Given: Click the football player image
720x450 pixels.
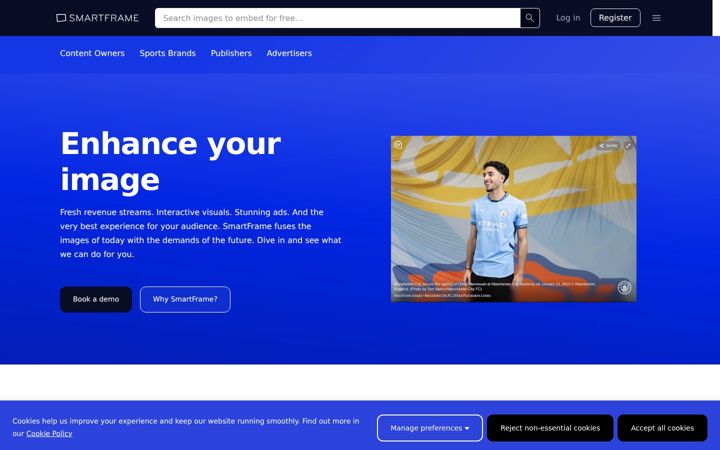Looking at the screenshot, I should [513, 219].
